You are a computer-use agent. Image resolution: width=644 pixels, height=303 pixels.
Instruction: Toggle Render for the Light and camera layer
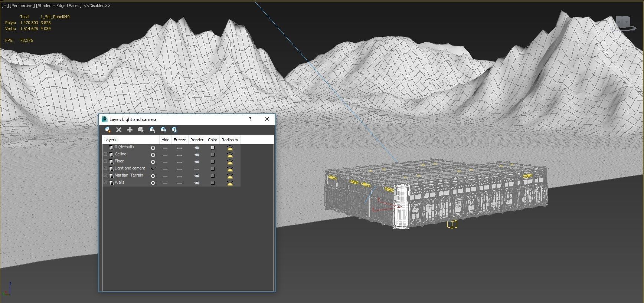pyautogui.click(x=197, y=169)
